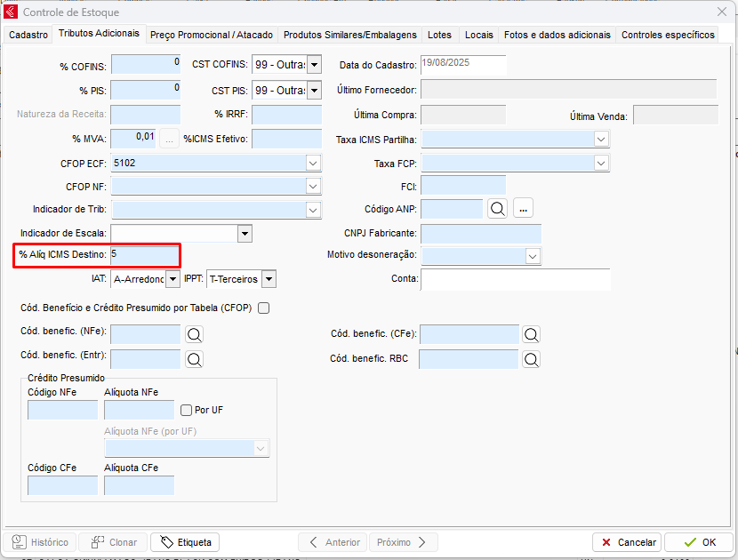Click the ellipsis button beside Código ANP
The width and height of the screenshot is (738, 560).
524,208
